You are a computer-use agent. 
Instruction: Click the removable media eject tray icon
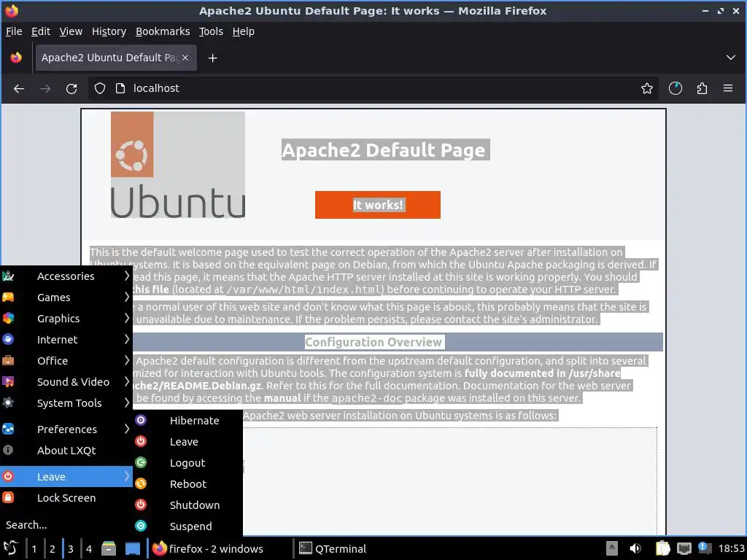612,548
